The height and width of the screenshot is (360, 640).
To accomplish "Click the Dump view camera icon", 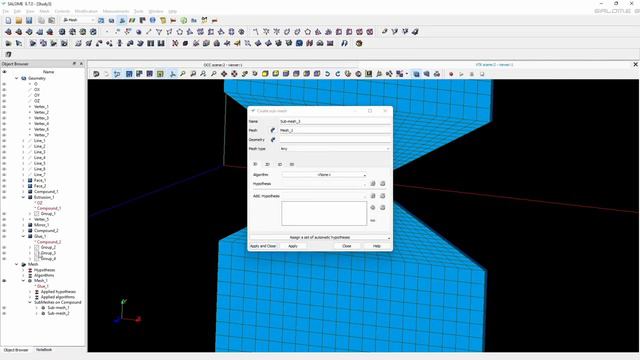I will click(x=96, y=74).
